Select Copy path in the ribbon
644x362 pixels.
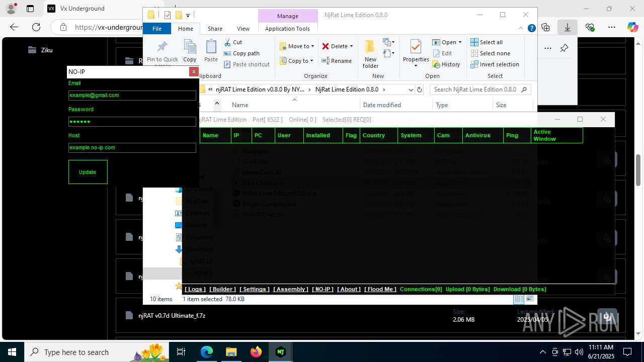(x=242, y=53)
